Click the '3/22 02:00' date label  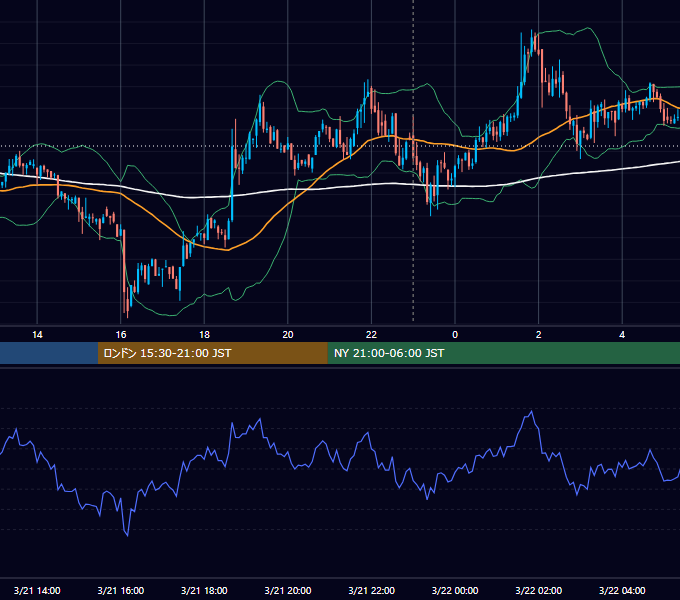click(539, 590)
